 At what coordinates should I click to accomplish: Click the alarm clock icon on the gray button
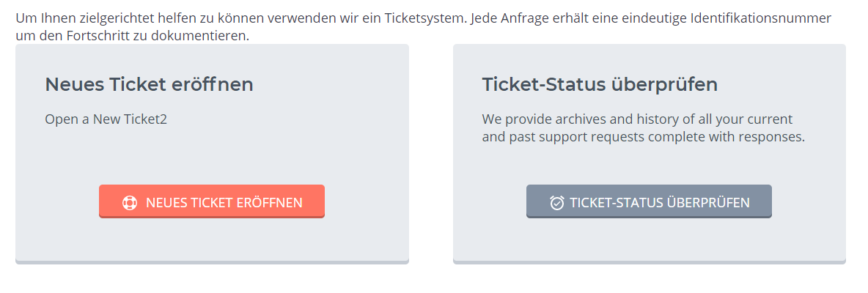[556, 202]
